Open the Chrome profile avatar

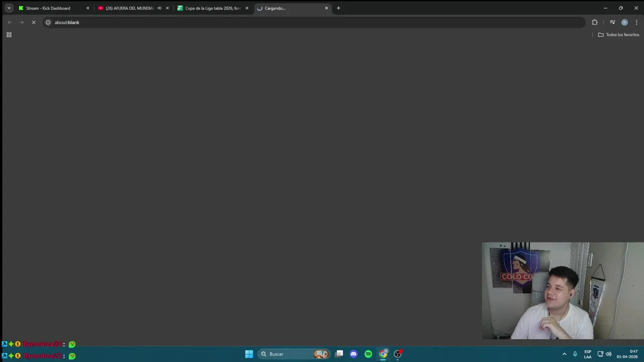[624, 22]
